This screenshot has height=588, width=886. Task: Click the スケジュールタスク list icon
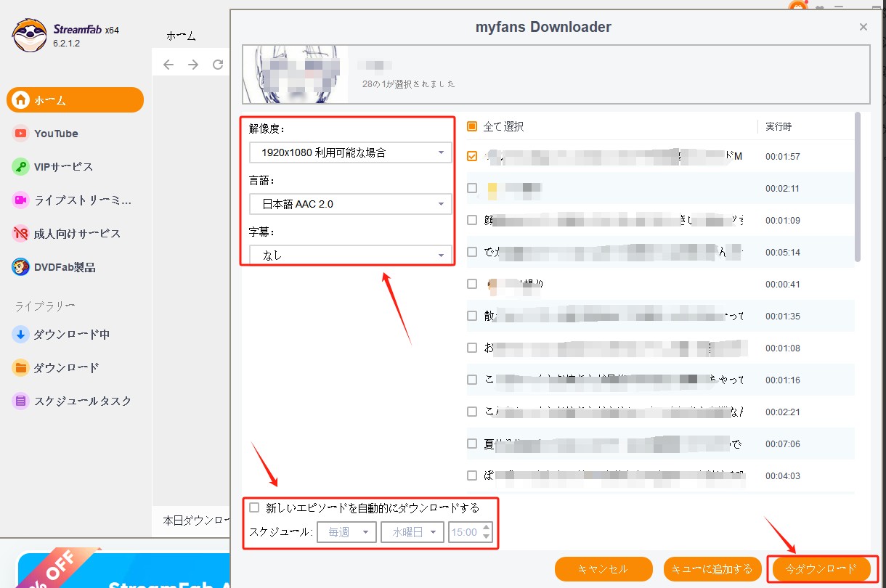coord(20,401)
